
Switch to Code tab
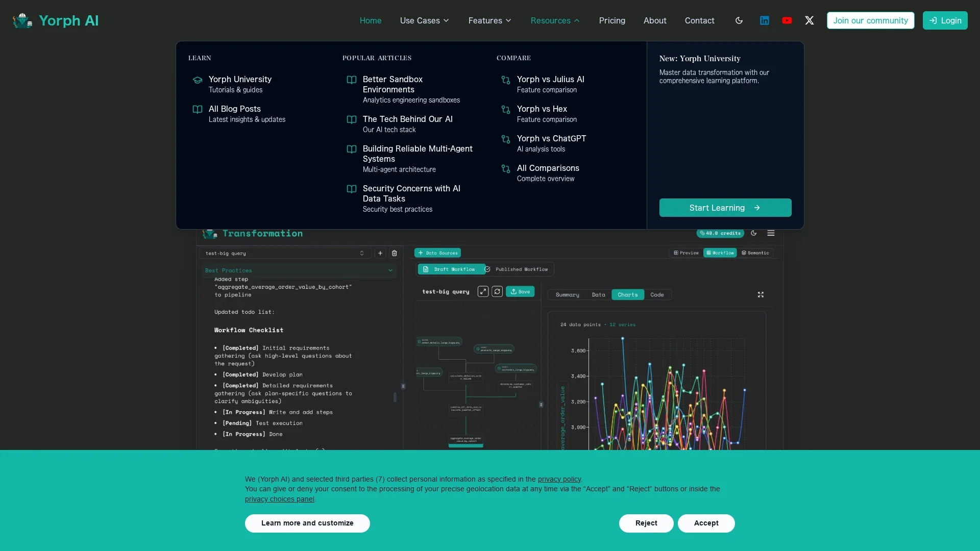point(657,295)
